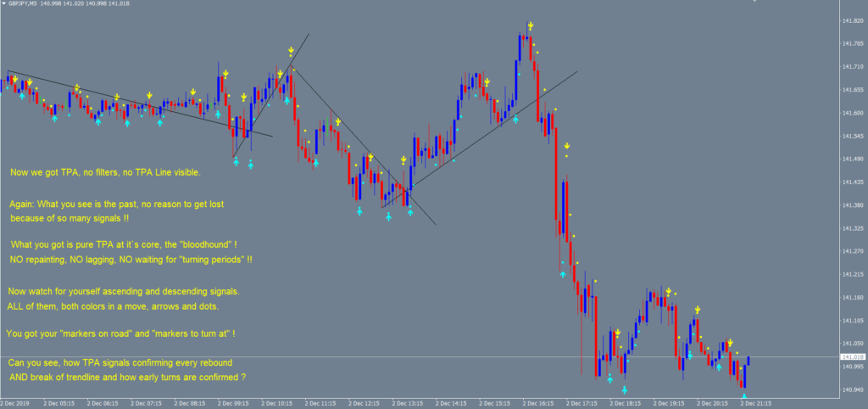Viewport: 868px width, 409px height.
Task: Click the '2 Dec 21:15' time label
Action: point(760,403)
